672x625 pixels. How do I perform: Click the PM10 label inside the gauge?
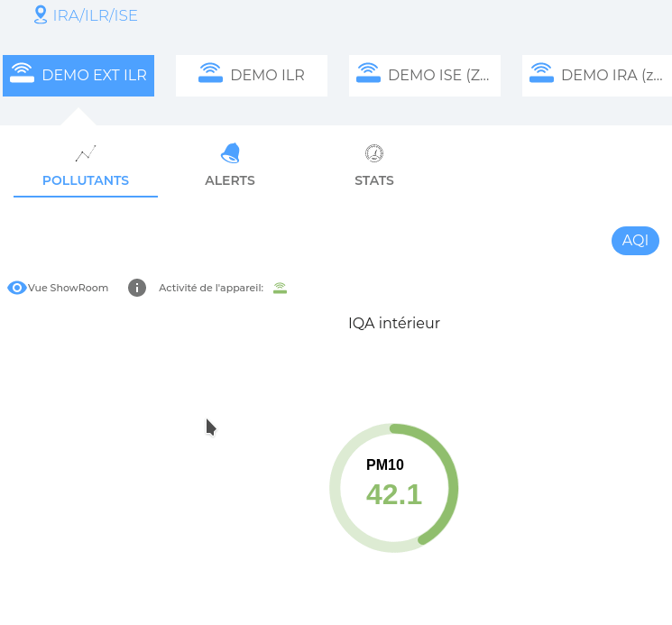click(385, 465)
